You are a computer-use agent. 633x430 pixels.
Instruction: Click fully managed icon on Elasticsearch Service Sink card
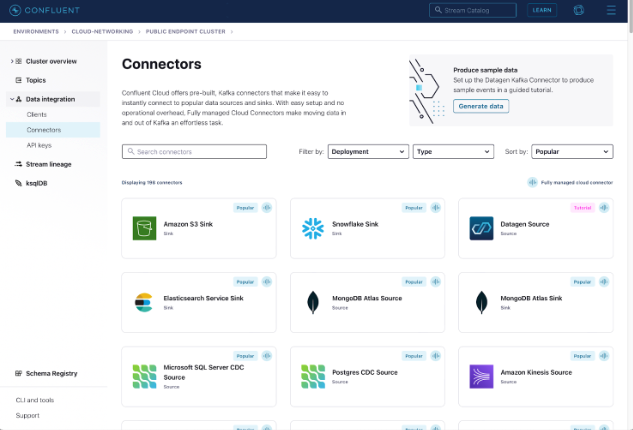(x=267, y=282)
